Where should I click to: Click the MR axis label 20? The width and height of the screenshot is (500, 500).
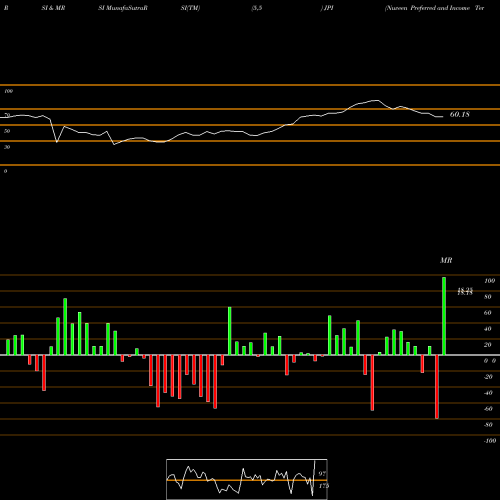pos(488,345)
